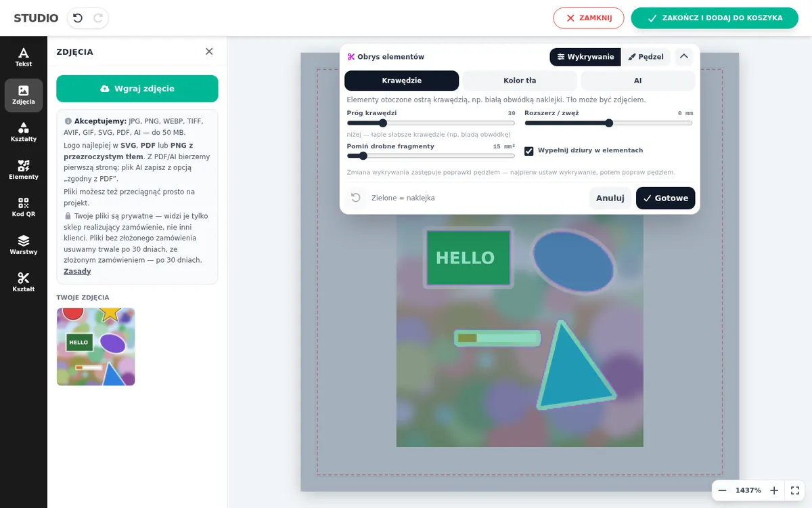Viewport: 812px width, 508px height.
Task: Adjust the Pomiń drobne fragmenty slider
Action: 431,156
